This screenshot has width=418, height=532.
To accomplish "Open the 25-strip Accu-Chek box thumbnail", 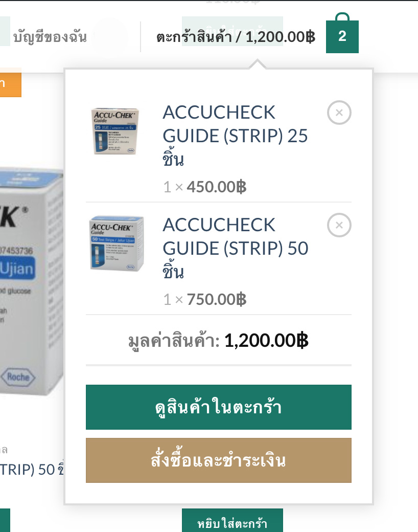I will tap(115, 131).
